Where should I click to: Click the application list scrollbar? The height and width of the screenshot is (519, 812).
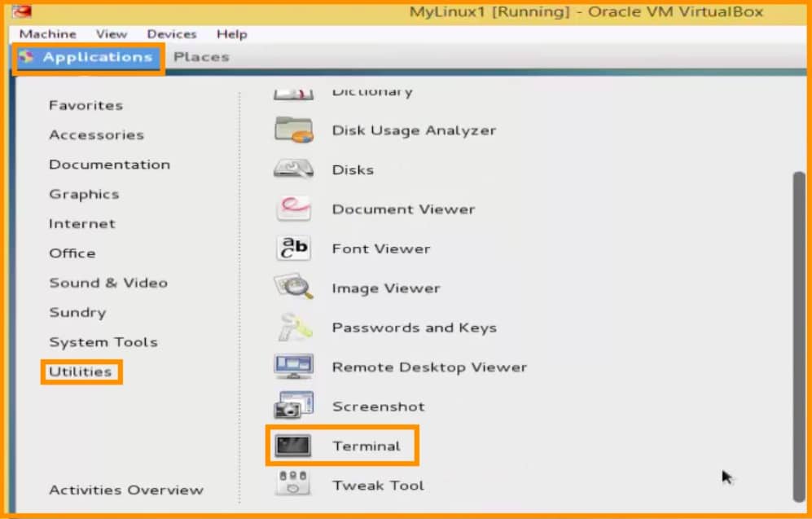[x=798, y=336]
